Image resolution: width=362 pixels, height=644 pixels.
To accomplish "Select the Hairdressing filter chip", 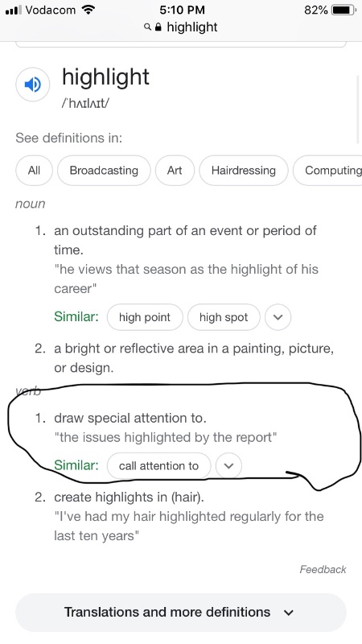I will click(244, 171).
